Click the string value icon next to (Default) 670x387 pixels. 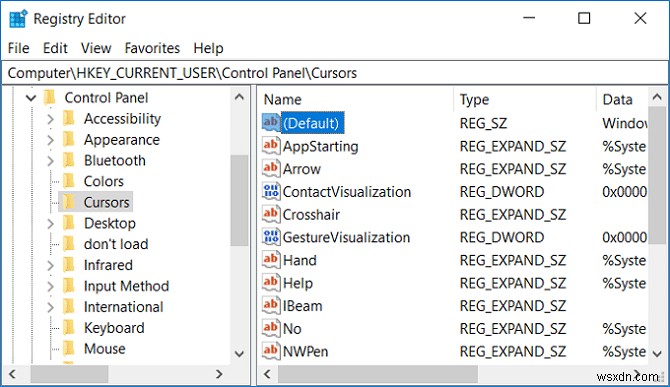tap(271, 123)
